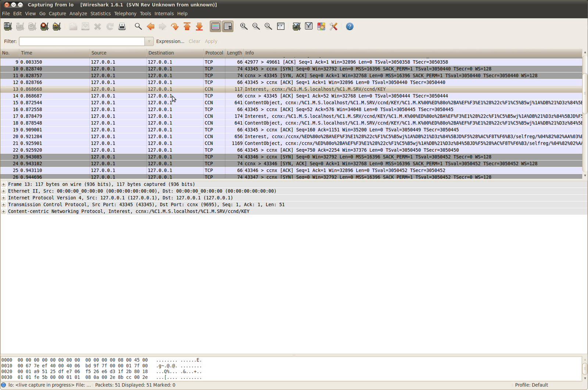This screenshot has height=390, width=588.
Task: Open Wireshark preferences
Action: (x=333, y=26)
